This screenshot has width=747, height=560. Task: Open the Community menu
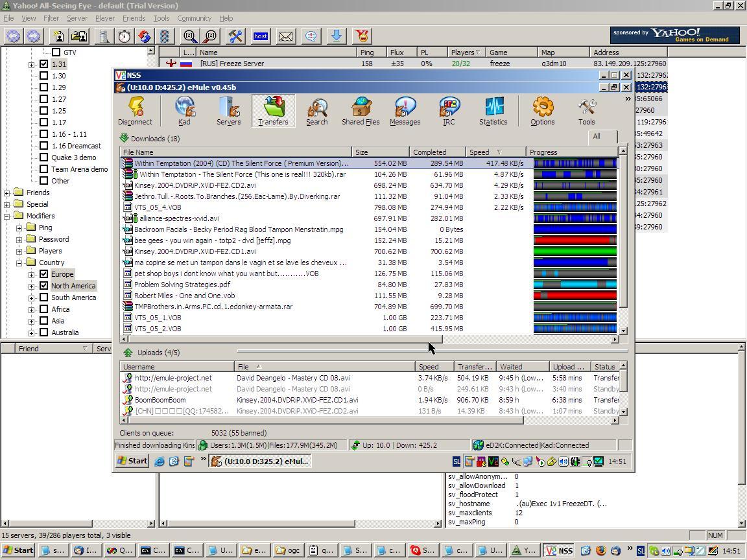pos(195,18)
